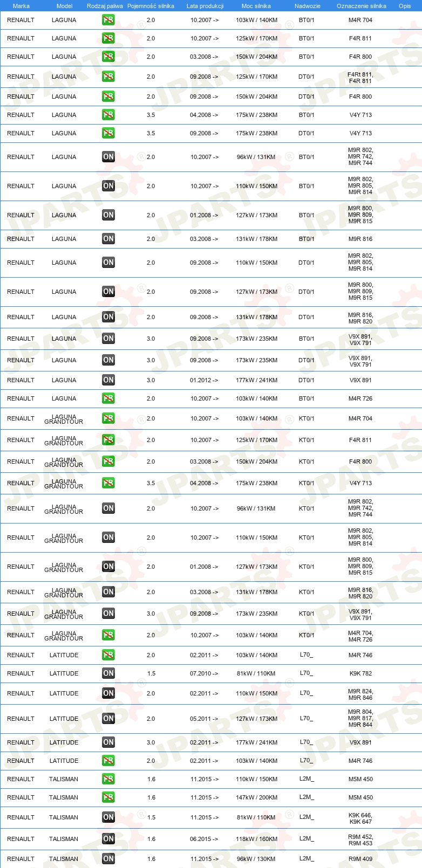Viewport: 422px width, 868px height.
Task: Click petrol fuel icon for Laguna M4R 704
Action: [x=108, y=20]
